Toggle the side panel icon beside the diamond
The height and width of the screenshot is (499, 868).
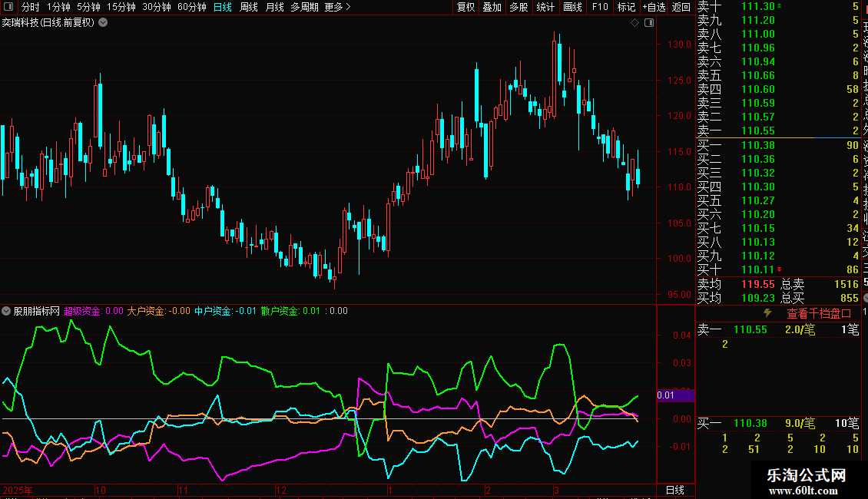[649, 23]
